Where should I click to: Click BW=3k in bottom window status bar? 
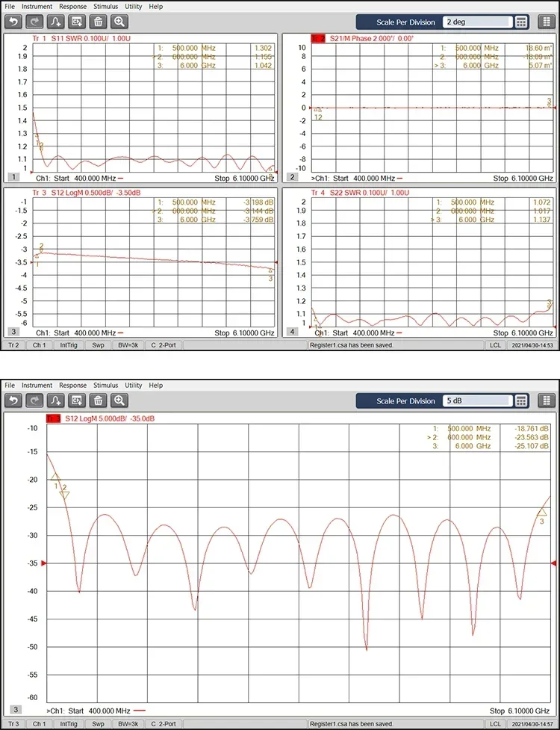pos(128,724)
